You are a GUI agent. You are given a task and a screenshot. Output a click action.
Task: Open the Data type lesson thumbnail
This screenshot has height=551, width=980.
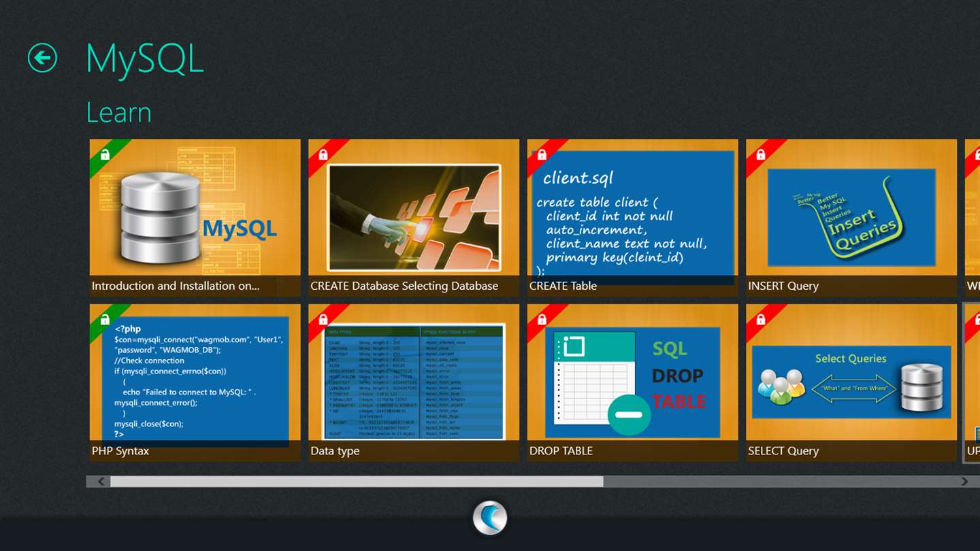coord(414,382)
